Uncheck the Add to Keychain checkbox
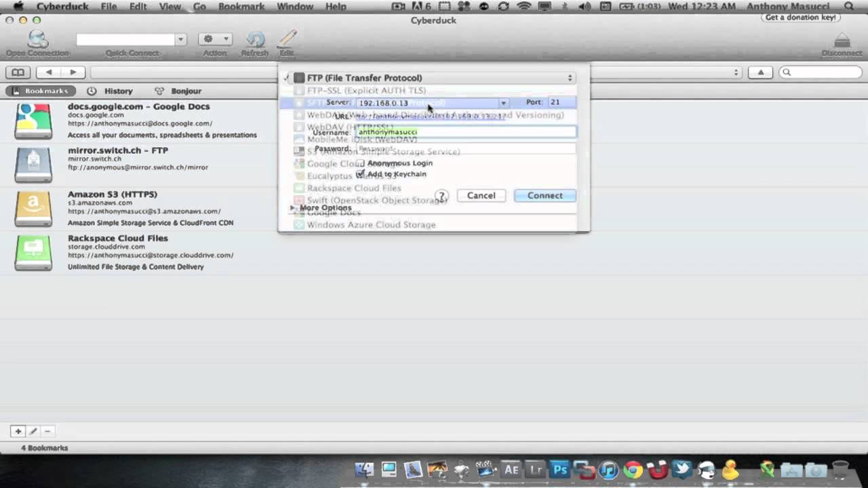Screen dimensions: 868x488 pos(361,174)
